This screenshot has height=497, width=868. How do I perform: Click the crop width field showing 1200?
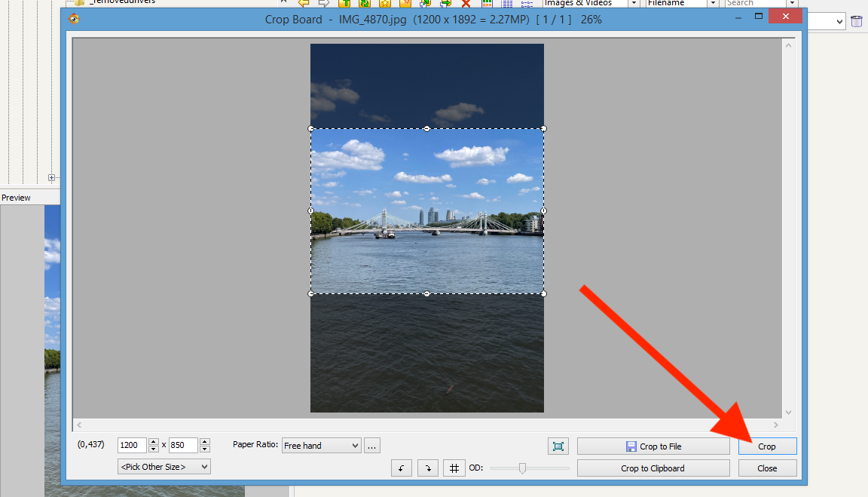click(133, 445)
